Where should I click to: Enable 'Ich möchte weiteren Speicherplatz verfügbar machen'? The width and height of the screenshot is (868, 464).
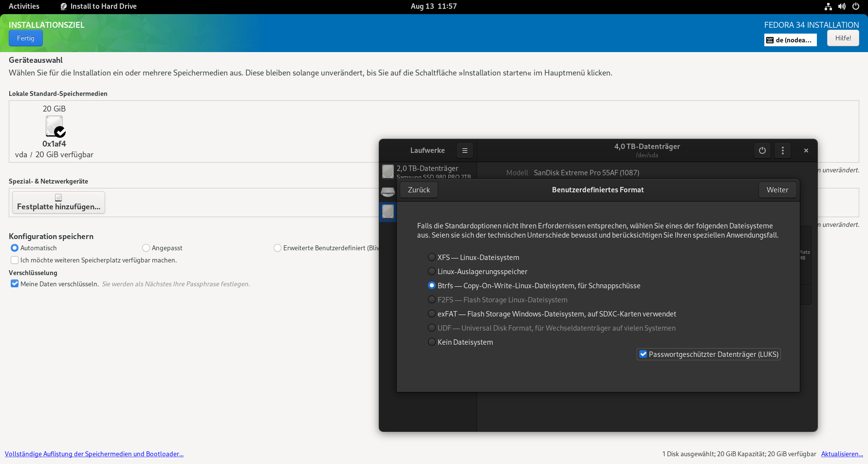pos(94,260)
